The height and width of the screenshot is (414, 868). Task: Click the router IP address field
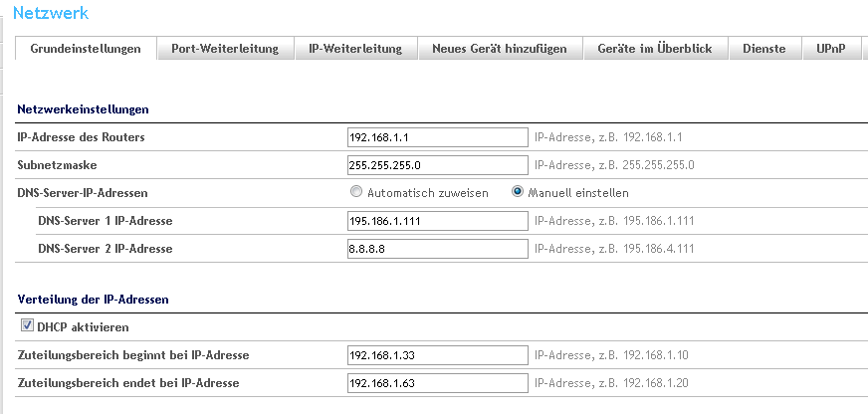click(x=436, y=137)
